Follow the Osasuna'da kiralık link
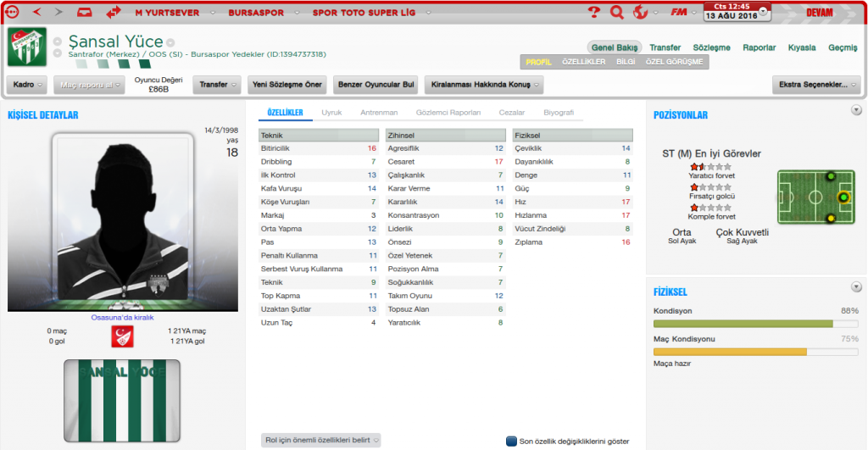 pos(122,318)
